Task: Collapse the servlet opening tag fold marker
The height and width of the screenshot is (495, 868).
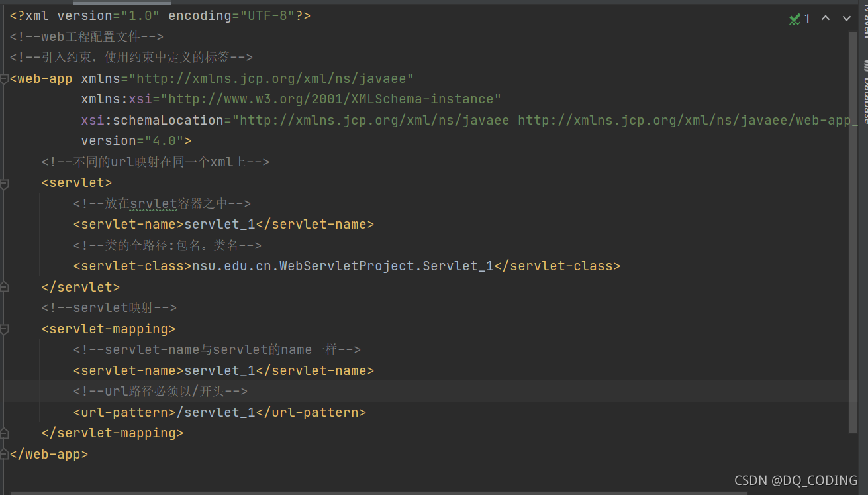Action: (x=4, y=183)
